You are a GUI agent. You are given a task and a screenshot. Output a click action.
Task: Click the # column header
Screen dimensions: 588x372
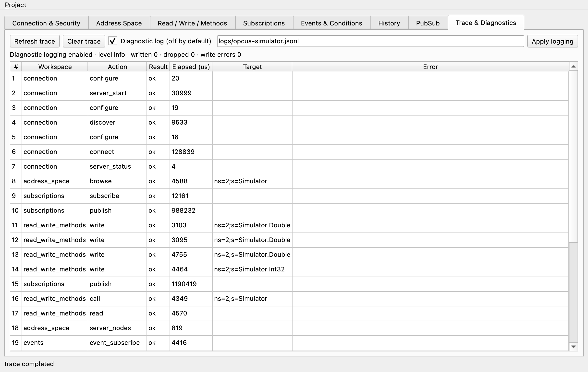16,67
